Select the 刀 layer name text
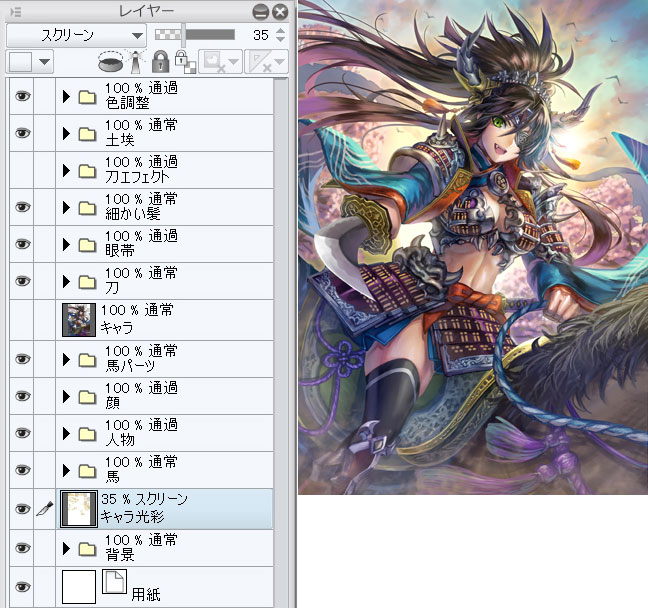The height and width of the screenshot is (608, 648). [x=112, y=288]
